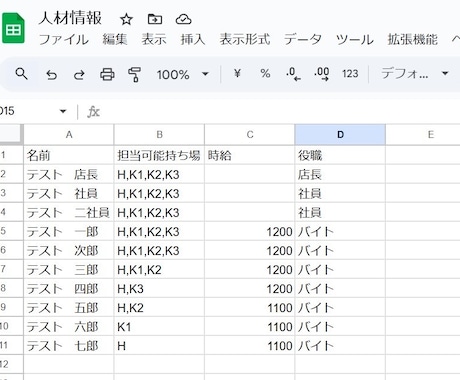Open the 編集 menu
This screenshot has height=380, width=460.
click(115, 40)
